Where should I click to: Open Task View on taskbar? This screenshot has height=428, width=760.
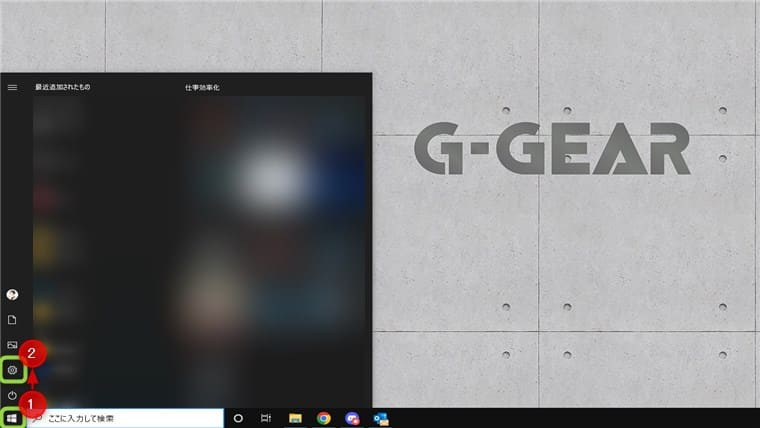(266, 418)
